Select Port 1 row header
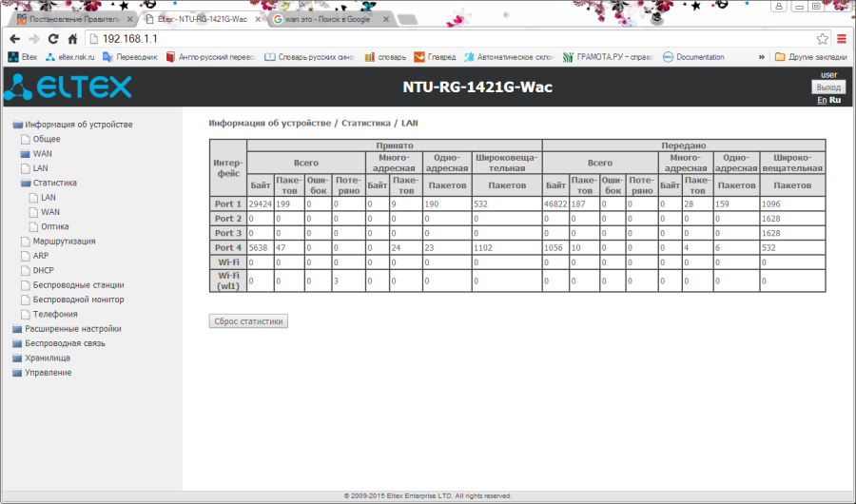Screen dimensions: 856x504 pos(228,204)
